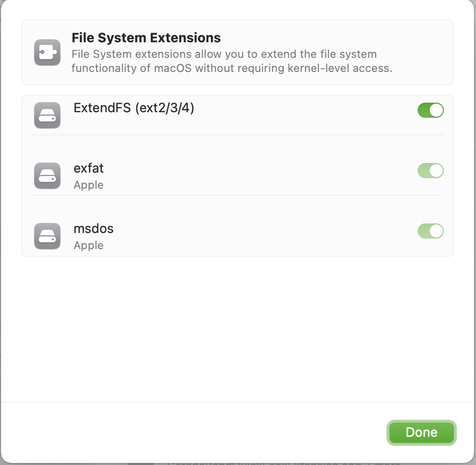Toggle the msdos extension switch
Screen dimensions: 476x465
coord(431,231)
